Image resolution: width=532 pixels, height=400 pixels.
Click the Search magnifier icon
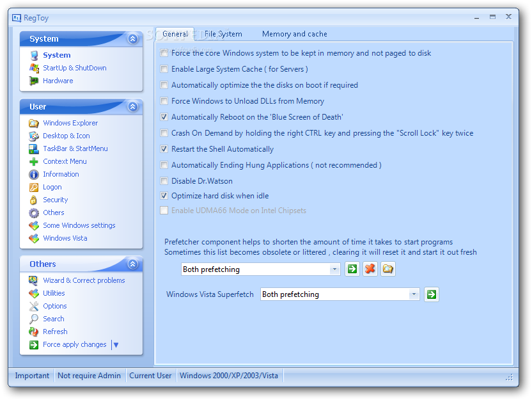coord(34,319)
